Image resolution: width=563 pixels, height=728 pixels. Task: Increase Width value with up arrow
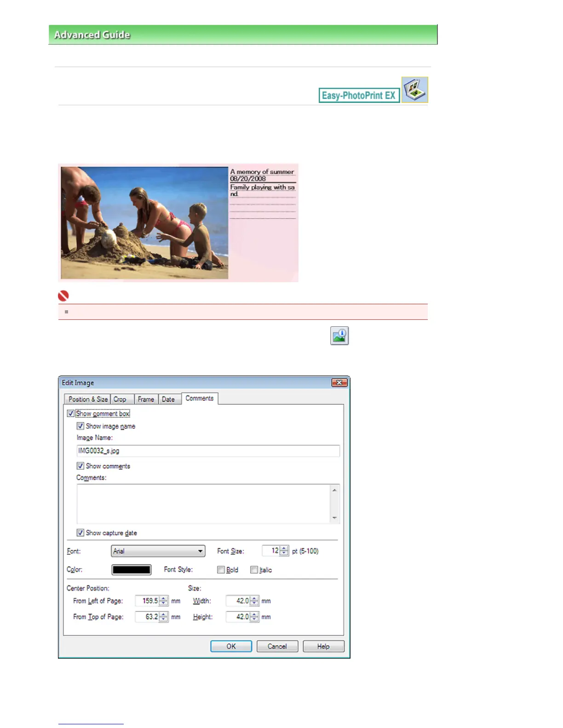pyautogui.click(x=254, y=598)
